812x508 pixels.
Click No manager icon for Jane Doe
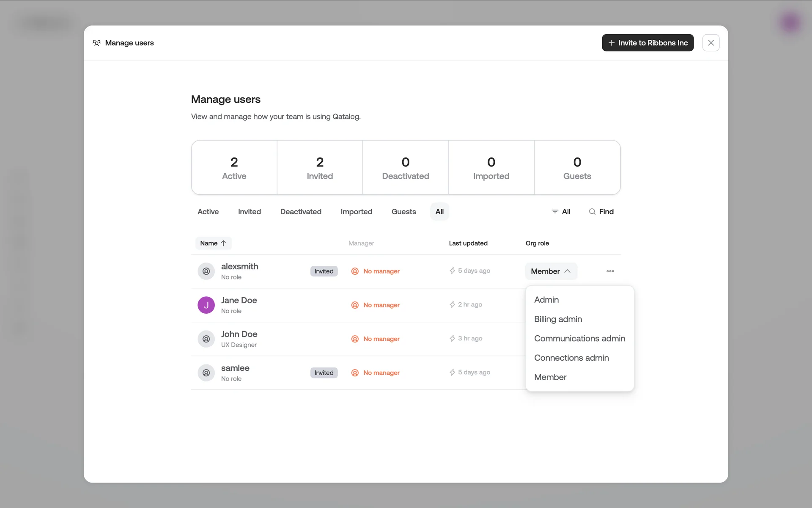click(355, 305)
